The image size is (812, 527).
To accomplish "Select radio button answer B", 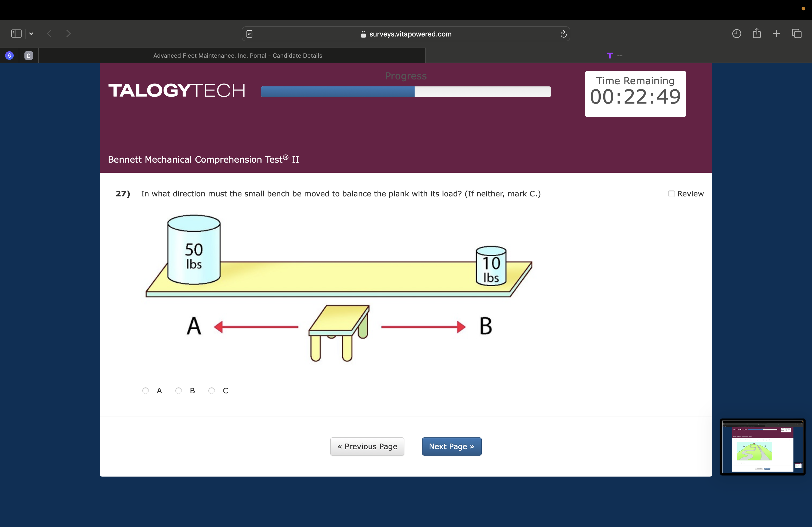I will 179,391.
